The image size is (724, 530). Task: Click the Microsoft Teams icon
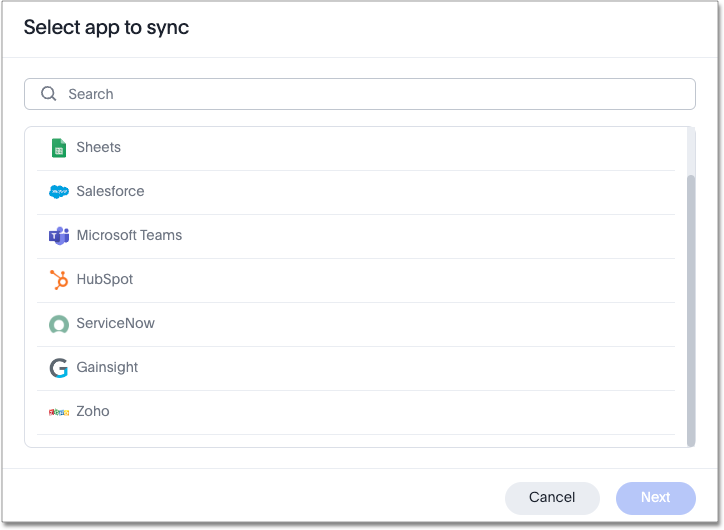(x=59, y=236)
